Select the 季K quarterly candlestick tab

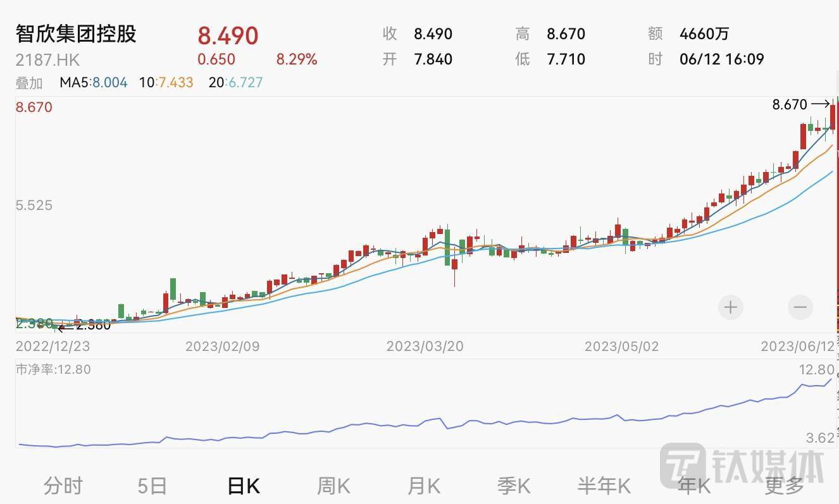tap(513, 486)
